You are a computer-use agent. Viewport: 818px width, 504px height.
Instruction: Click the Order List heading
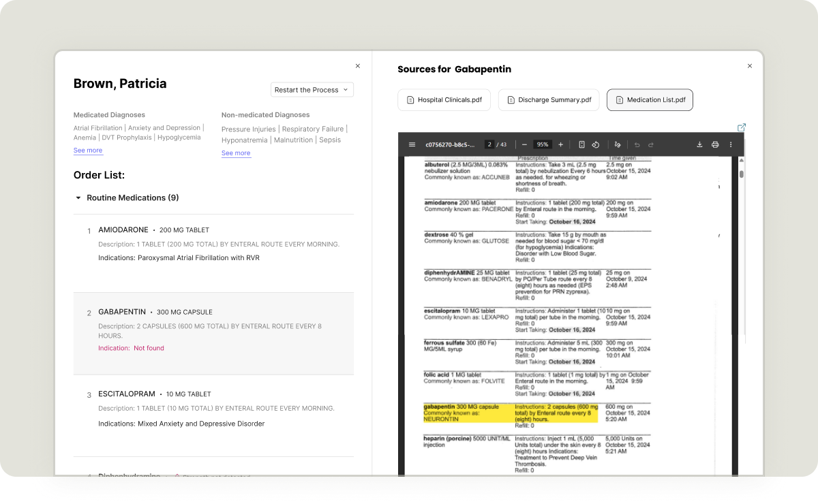click(x=99, y=175)
